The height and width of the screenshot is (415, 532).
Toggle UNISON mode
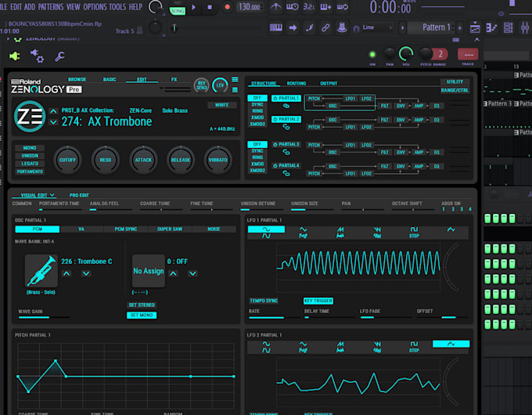tap(30, 156)
